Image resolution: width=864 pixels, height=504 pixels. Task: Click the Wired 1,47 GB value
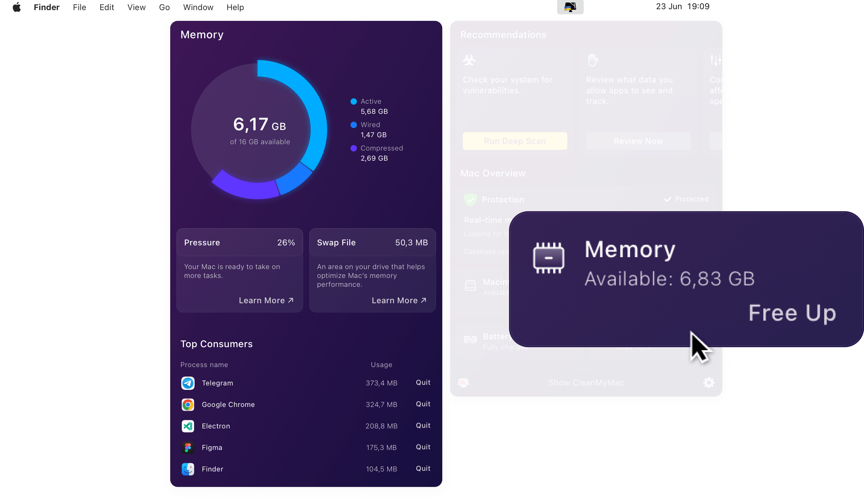point(373,135)
